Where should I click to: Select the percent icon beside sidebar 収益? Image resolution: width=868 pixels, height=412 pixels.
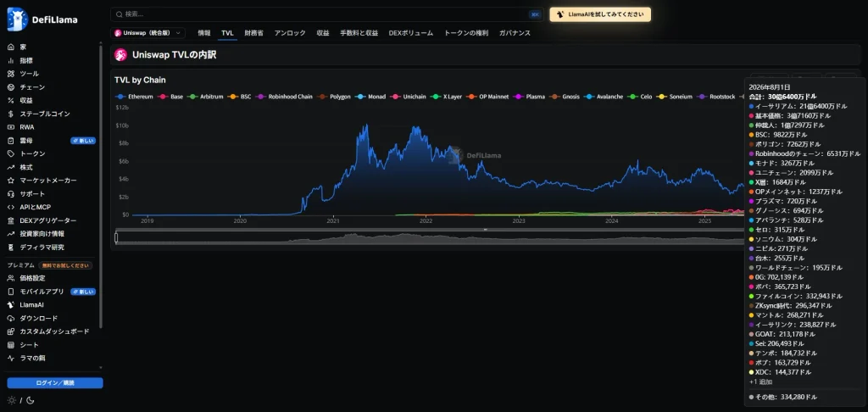tap(10, 100)
